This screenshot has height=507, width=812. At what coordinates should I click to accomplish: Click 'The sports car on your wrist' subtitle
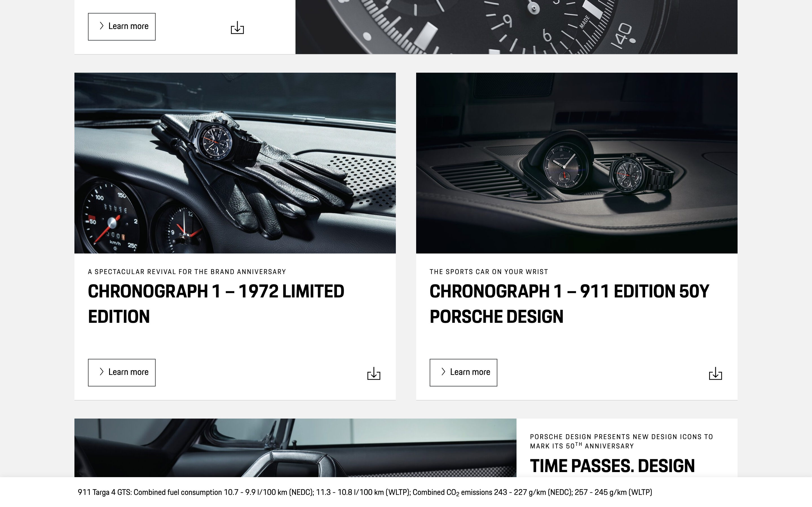click(x=489, y=272)
